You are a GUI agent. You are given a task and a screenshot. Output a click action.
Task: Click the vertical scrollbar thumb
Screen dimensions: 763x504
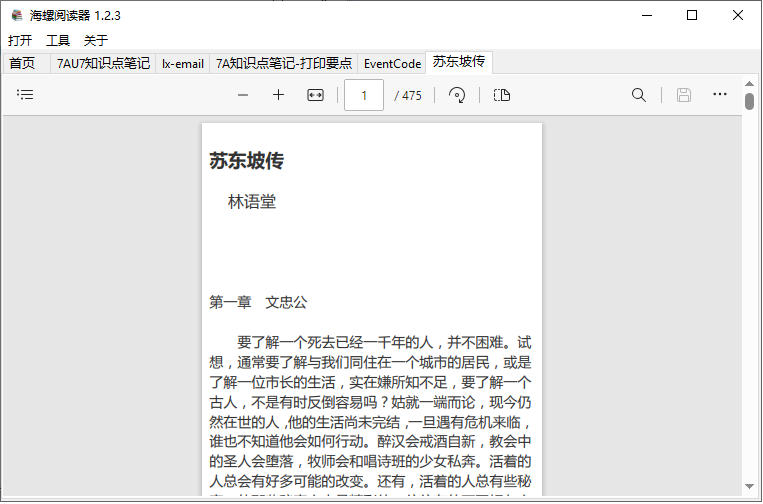coord(749,101)
